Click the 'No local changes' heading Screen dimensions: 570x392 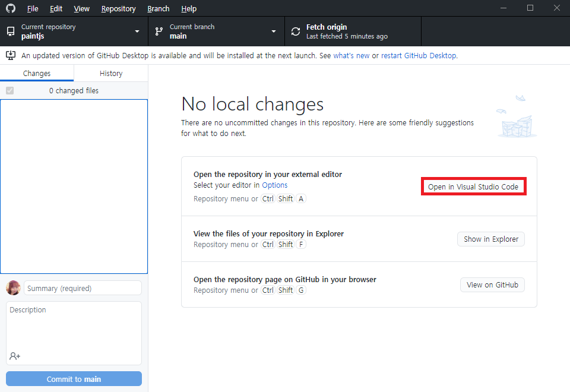point(252,104)
